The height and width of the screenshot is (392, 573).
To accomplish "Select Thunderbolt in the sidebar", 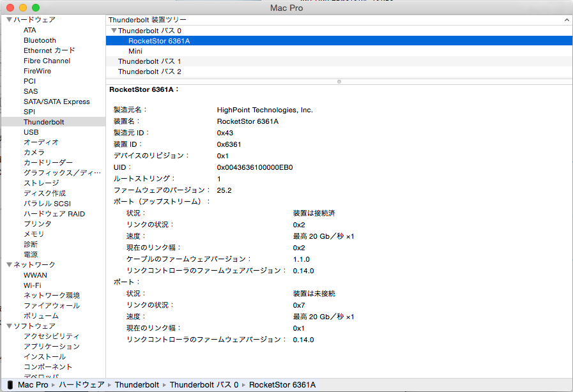I will point(44,122).
